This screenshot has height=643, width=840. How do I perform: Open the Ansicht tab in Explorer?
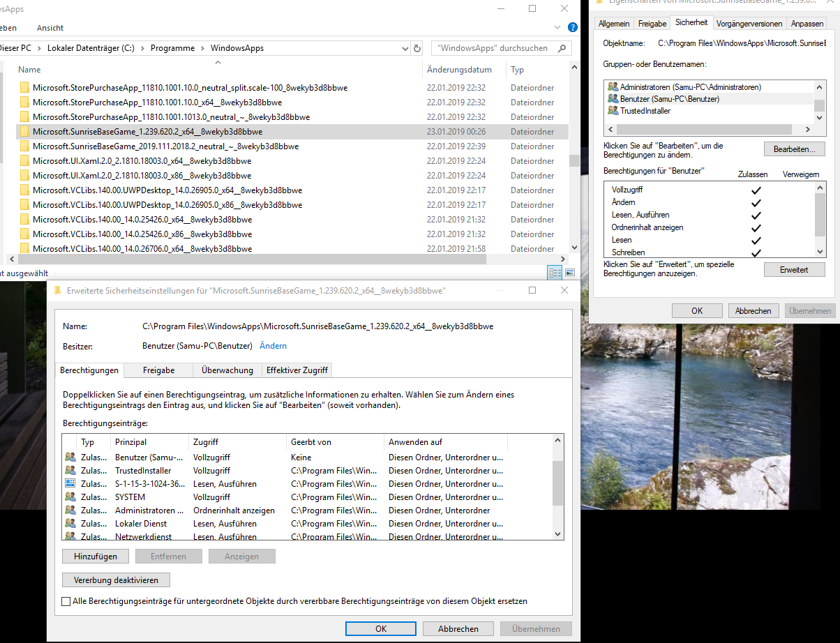50,28
